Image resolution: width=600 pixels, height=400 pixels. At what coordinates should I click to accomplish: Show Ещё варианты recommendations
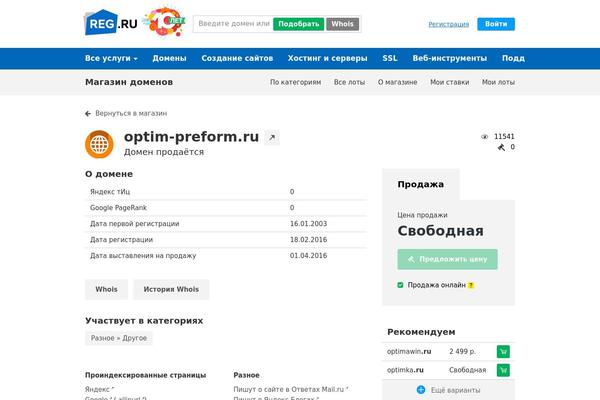(455, 390)
